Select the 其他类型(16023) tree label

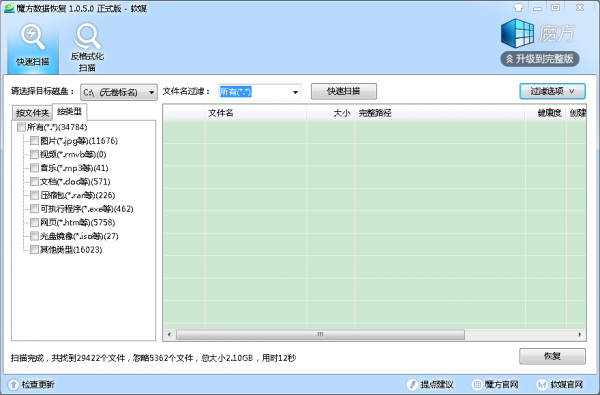click(x=71, y=250)
